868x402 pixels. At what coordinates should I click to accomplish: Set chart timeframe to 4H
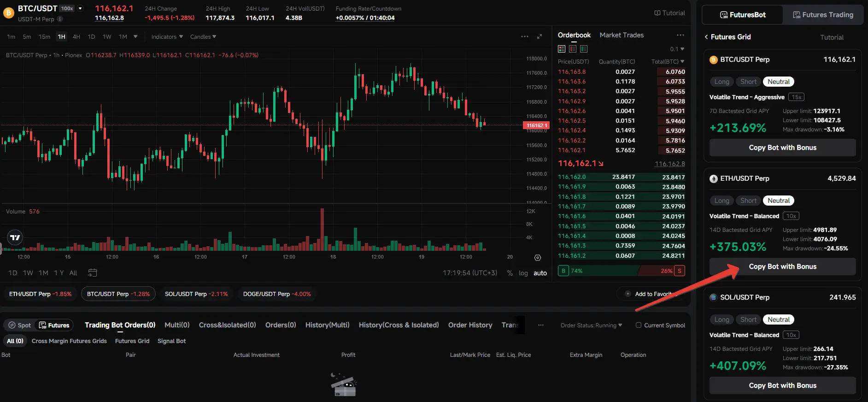pyautogui.click(x=76, y=37)
